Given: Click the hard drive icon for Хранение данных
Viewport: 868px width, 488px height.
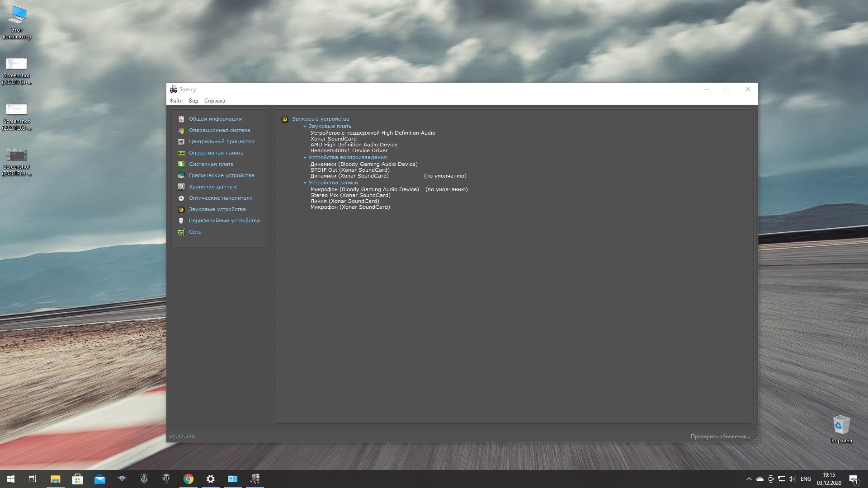Looking at the screenshot, I should point(181,187).
